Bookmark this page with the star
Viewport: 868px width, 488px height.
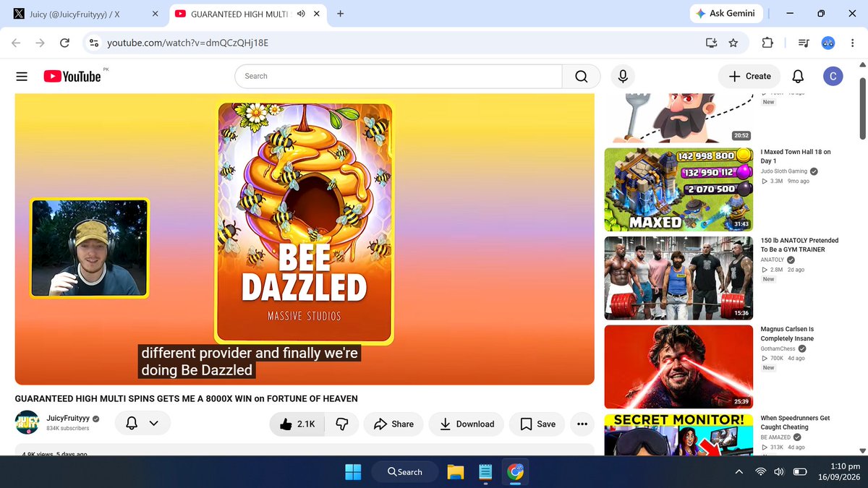(733, 43)
